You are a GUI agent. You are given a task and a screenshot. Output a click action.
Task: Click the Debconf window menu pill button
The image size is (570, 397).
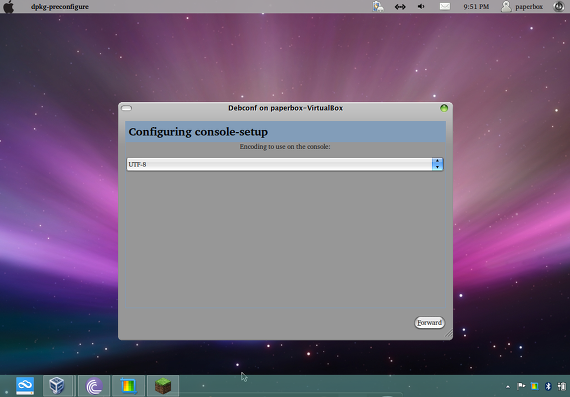(127, 108)
